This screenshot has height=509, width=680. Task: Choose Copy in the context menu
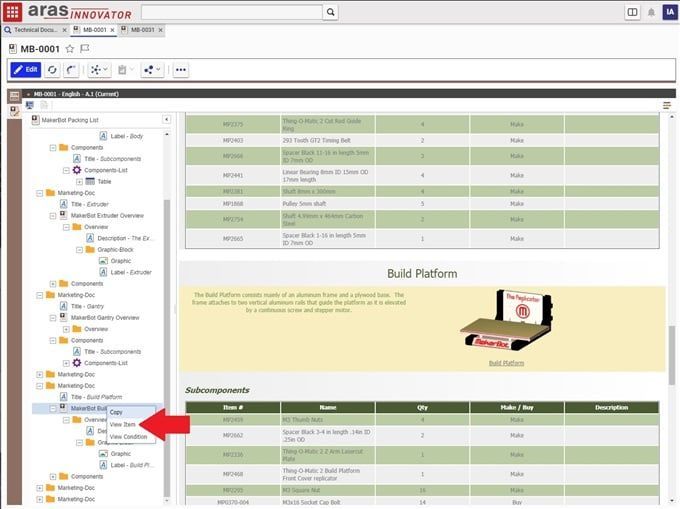117,412
